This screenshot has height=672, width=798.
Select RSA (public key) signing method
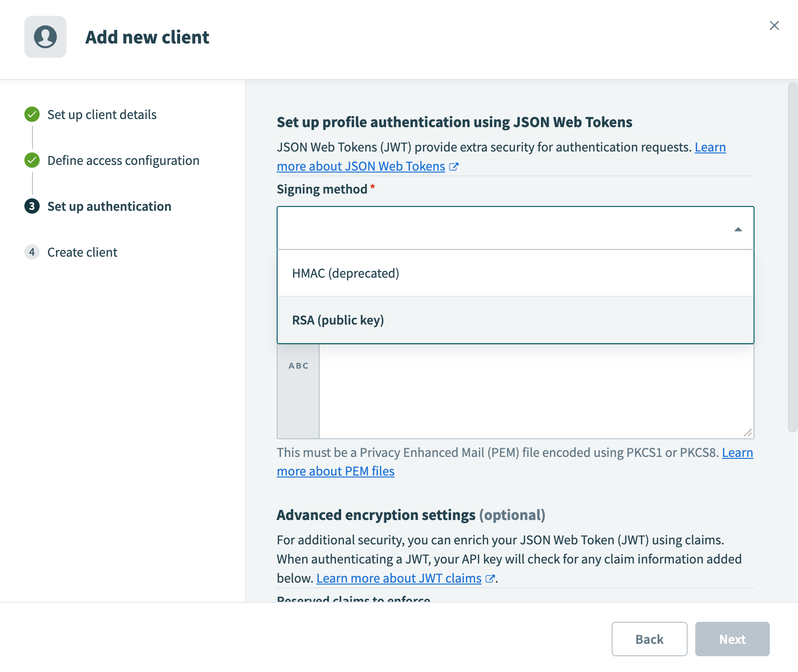coord(338,320)
